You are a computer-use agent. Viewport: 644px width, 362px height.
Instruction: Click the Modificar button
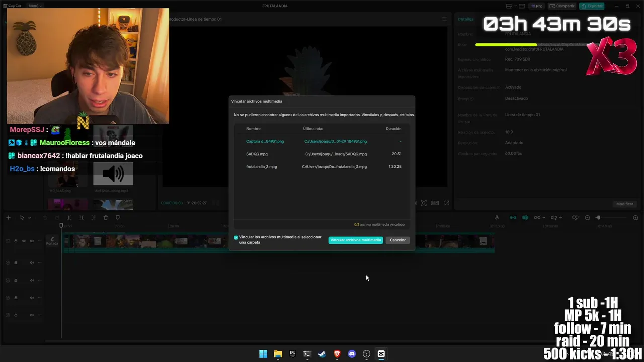coord(625,204)
